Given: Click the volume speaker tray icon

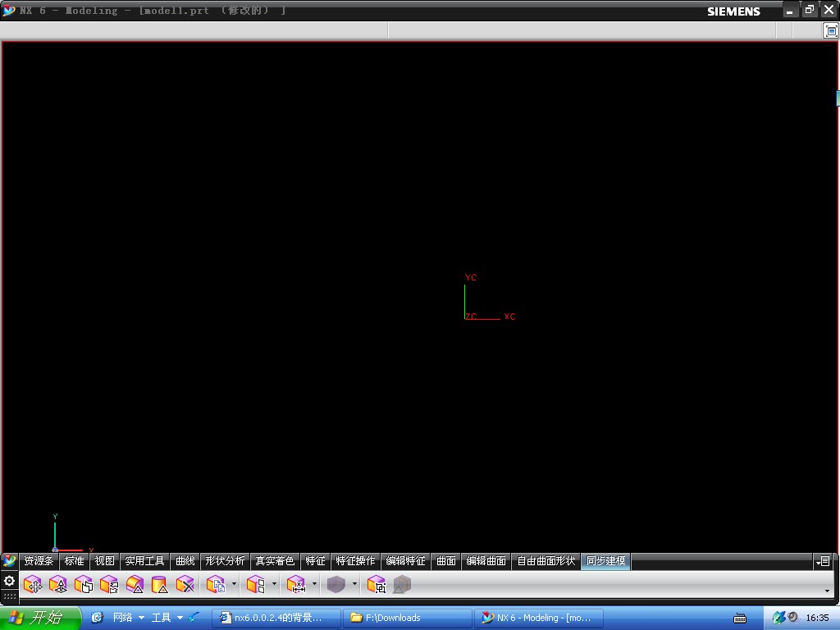Looking at the screenshot, I should point(793,617).
